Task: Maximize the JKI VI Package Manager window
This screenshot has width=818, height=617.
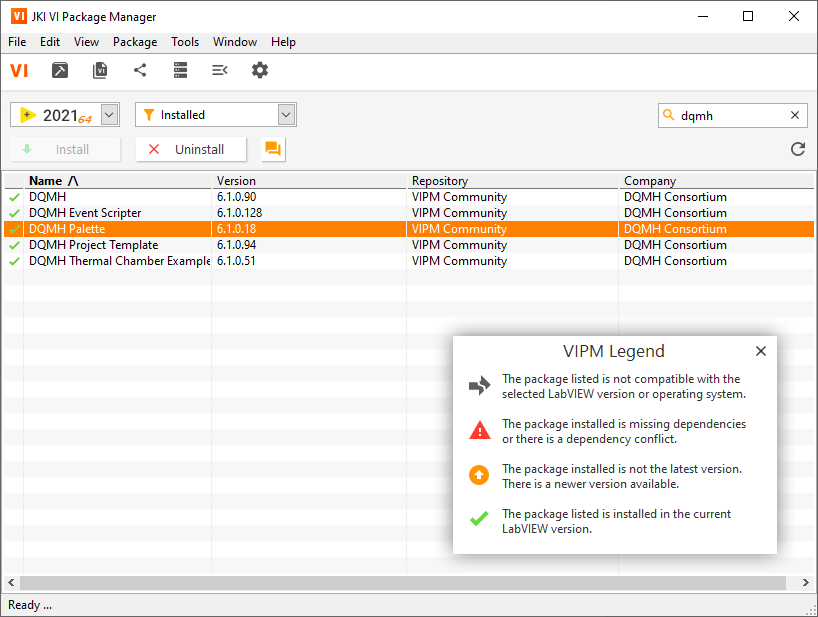Action: click(748, 16)
